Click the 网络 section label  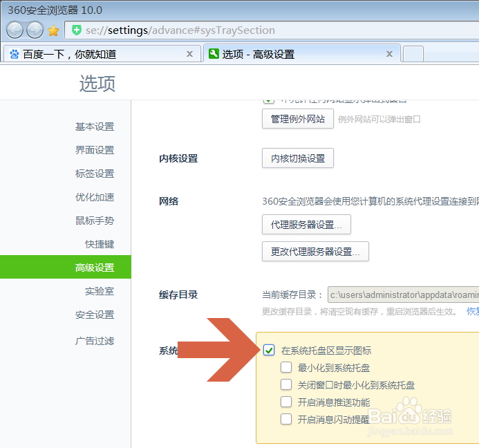[x=169, y=201]
